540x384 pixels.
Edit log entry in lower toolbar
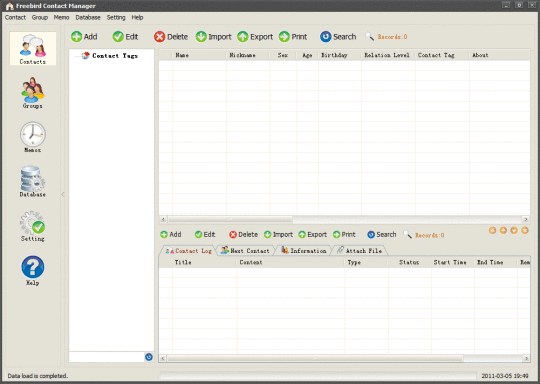point(205,235)
